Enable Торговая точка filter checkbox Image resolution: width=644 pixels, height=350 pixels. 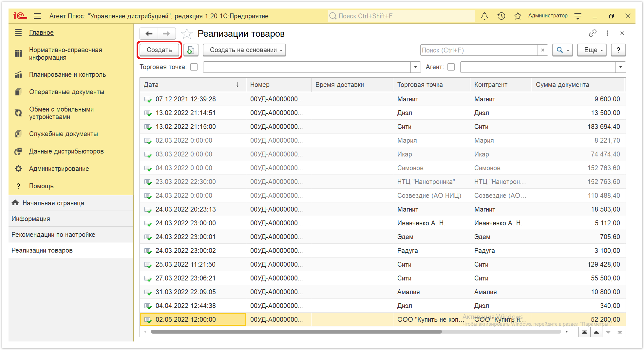coord(194,67)
